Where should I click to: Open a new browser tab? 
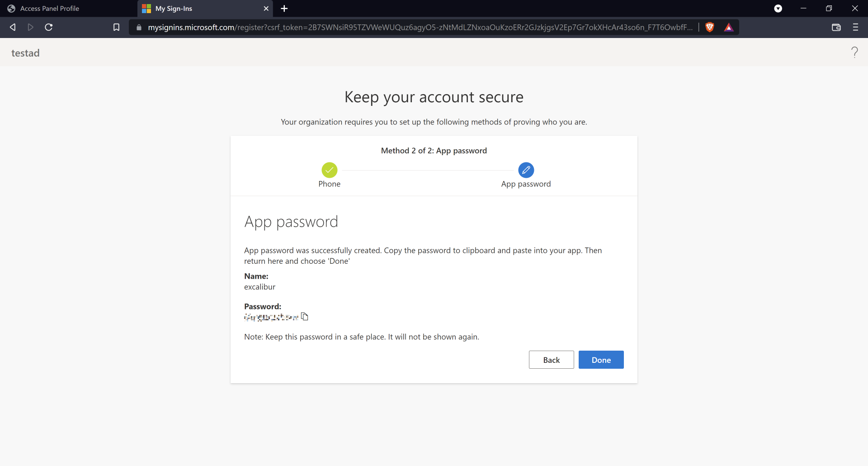pos(284,9)
